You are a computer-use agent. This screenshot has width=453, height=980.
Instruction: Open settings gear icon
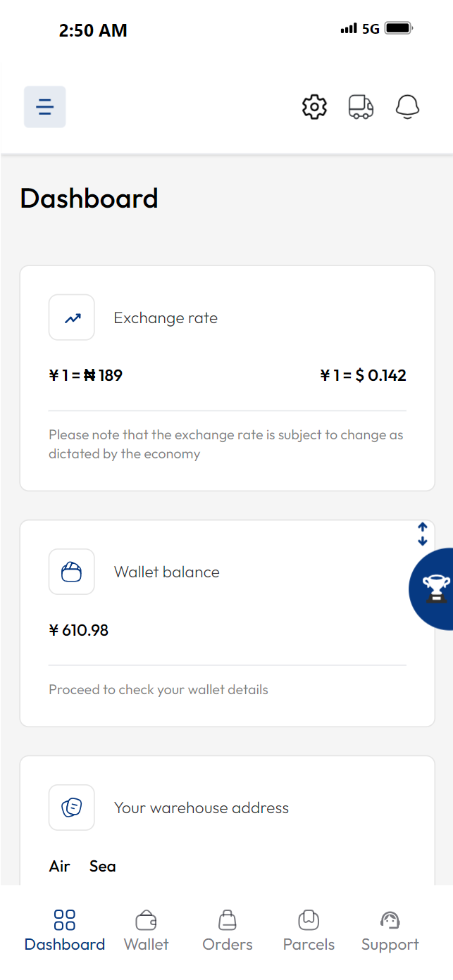[x=314, y=107]
